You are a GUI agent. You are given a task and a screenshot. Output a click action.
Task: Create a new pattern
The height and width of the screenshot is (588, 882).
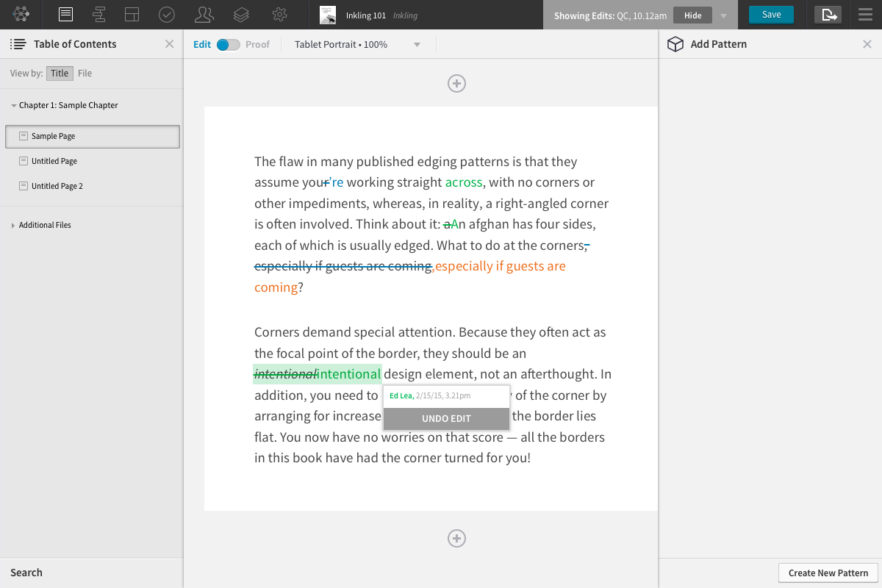pos(828,573)
